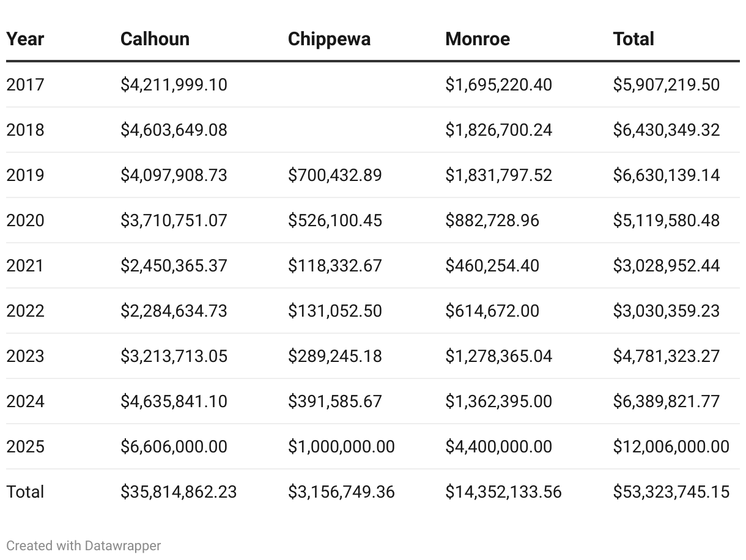Open the Created with Datawrapper link
746x560 pixels.
pyautogui.click(x=84, y=545)
